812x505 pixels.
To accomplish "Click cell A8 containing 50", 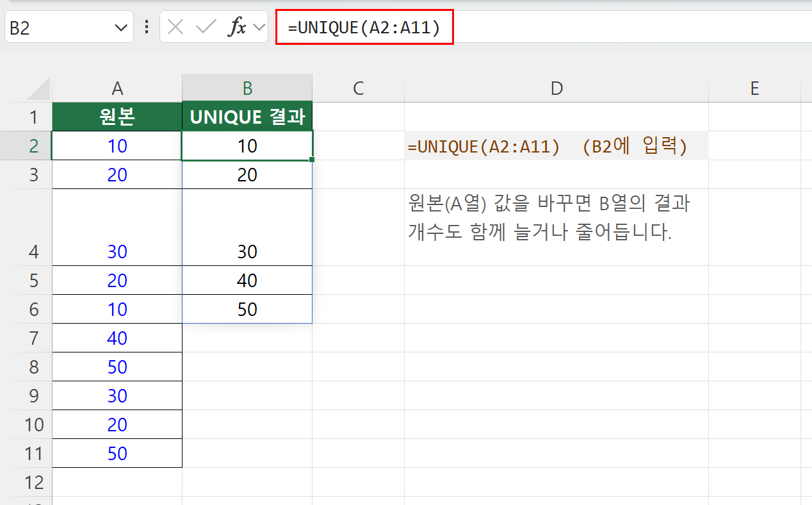I will [x=117, y=367].
